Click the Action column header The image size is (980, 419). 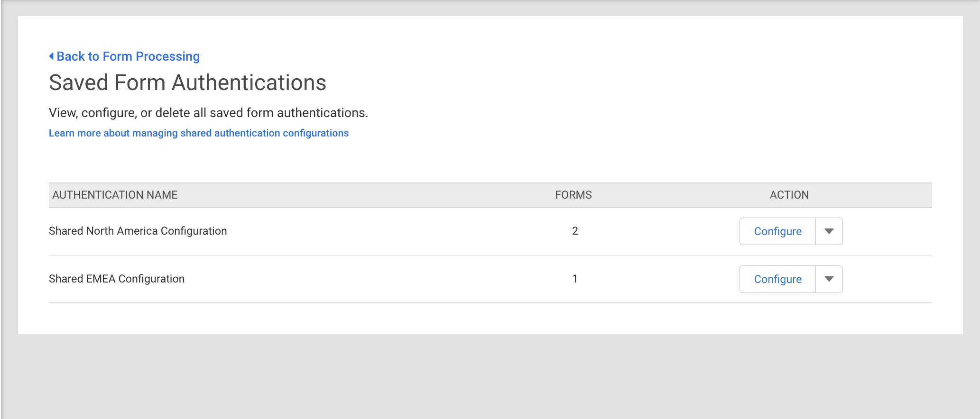pos(789,195)
